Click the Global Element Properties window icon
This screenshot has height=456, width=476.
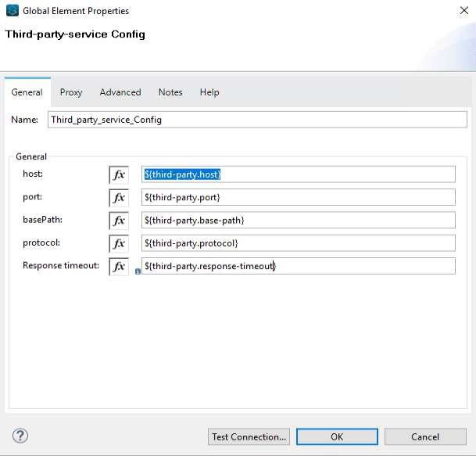coord(12,11)
